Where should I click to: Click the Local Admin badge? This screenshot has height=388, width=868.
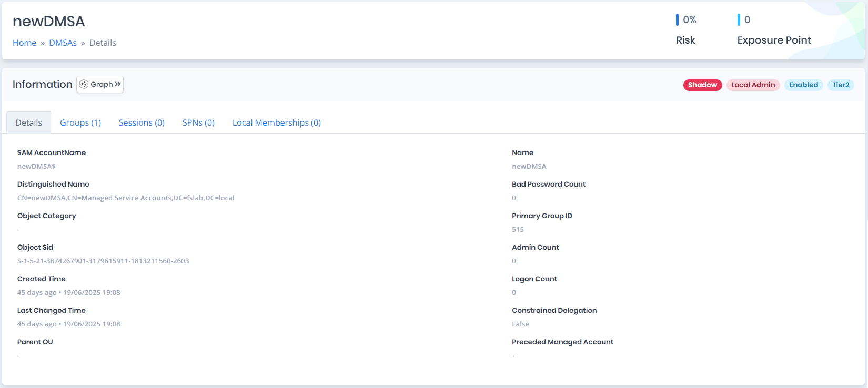[x=753, y=85]
